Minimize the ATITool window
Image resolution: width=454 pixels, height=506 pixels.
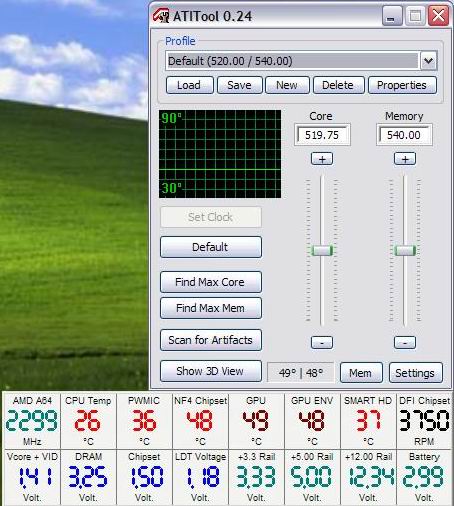pos(391,16)
